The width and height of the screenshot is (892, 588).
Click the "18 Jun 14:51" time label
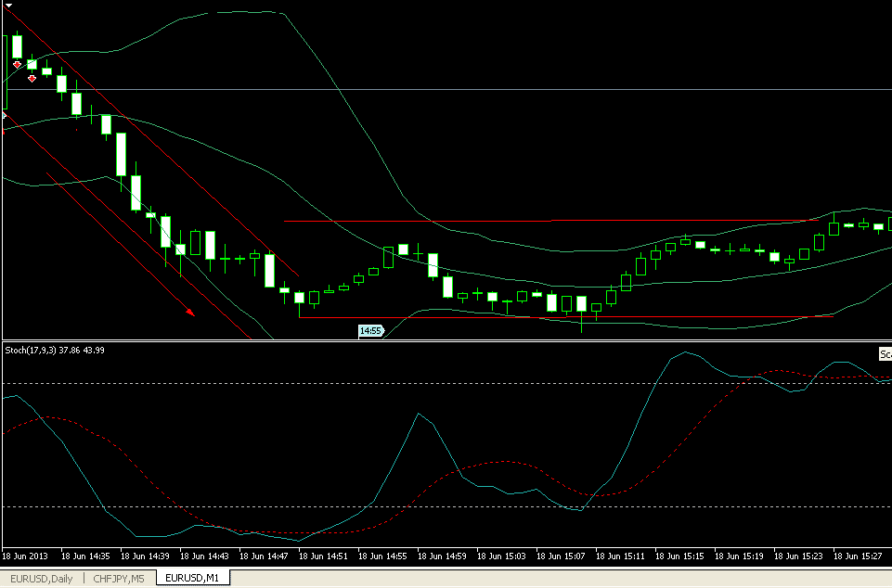[x=323, y=556]
